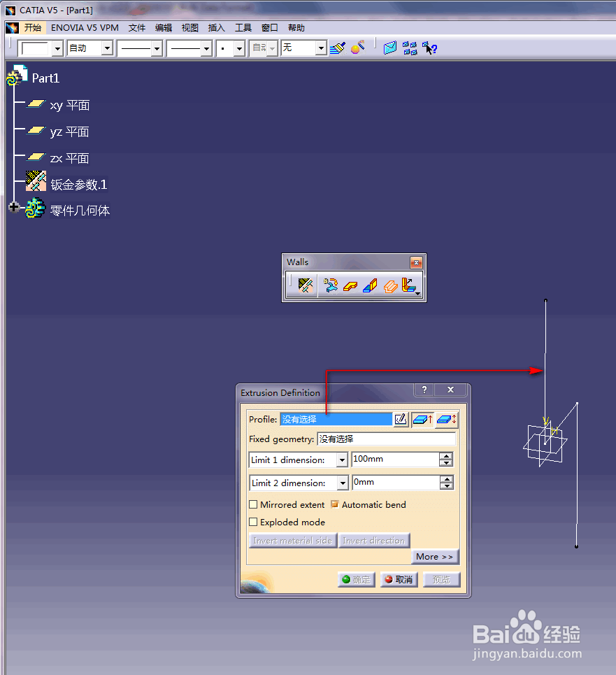
Task: Click the More >> button
Action: (x=435, y=557)
